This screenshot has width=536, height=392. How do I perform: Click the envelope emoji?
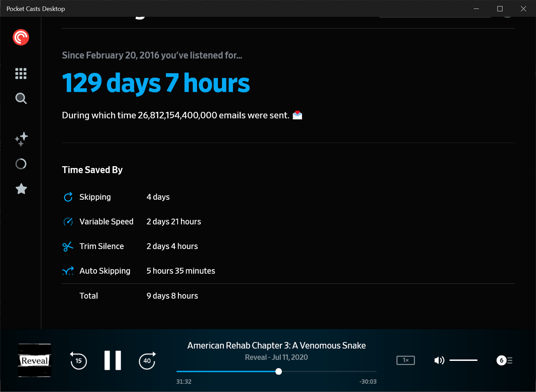point(297,115)
